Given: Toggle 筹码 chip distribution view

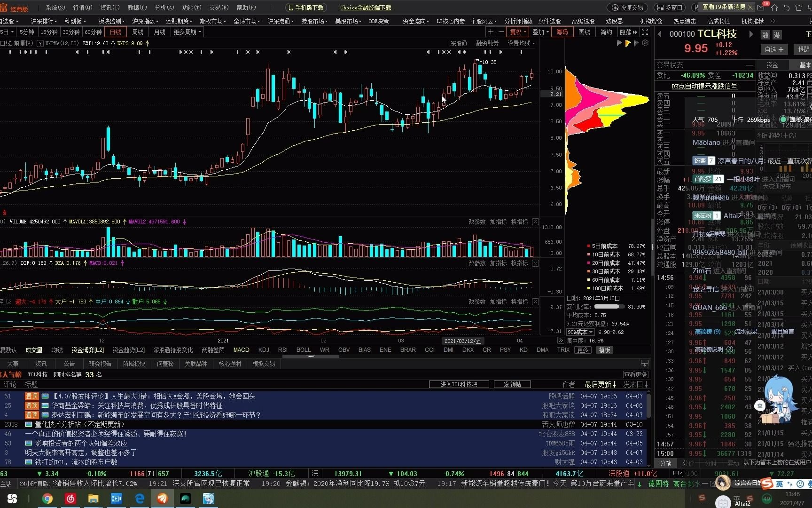Looking at the screenshot, I should (x=562, y=32).
